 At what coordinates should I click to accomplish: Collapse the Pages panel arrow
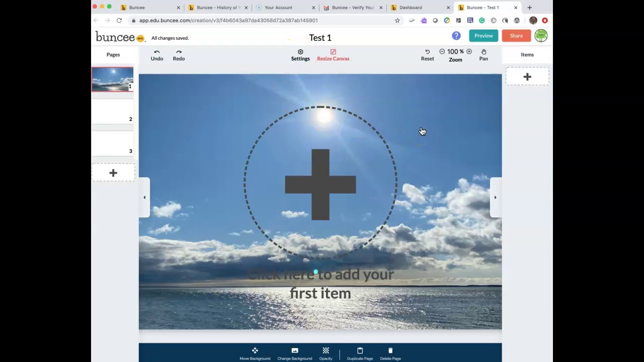[x=144, y=198]
